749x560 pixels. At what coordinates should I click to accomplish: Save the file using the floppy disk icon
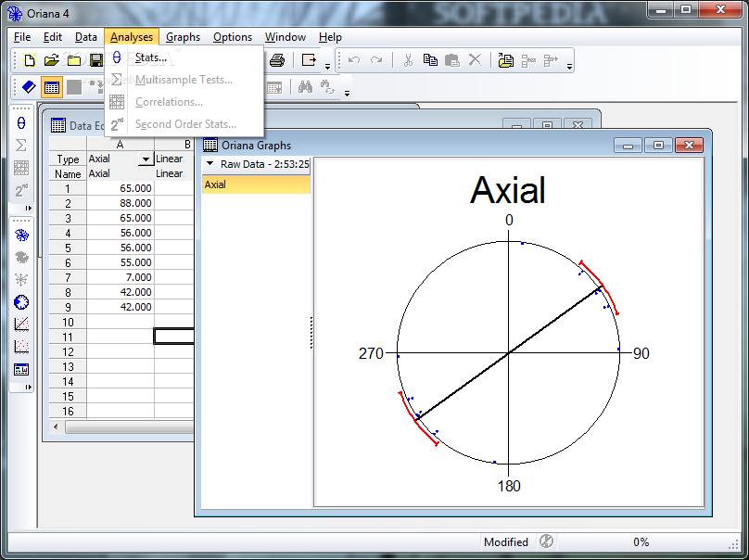pyautogui.click(x=96, y=60)
